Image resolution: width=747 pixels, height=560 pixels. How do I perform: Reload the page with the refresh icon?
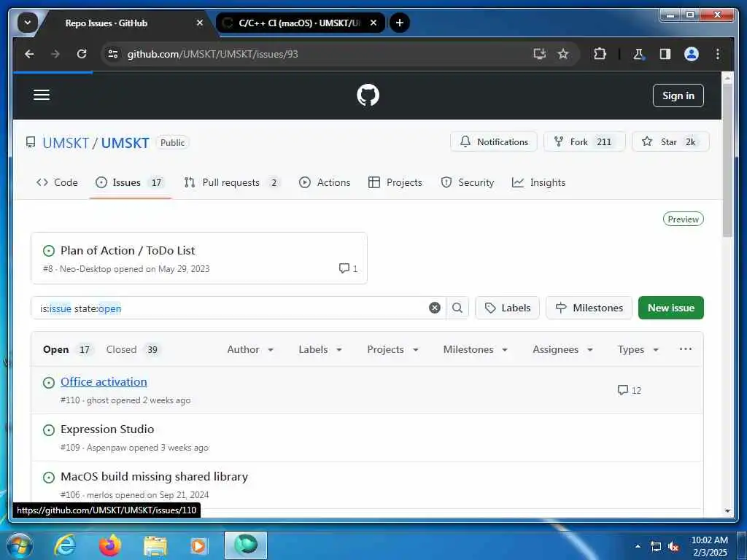(x=82, y=54)
